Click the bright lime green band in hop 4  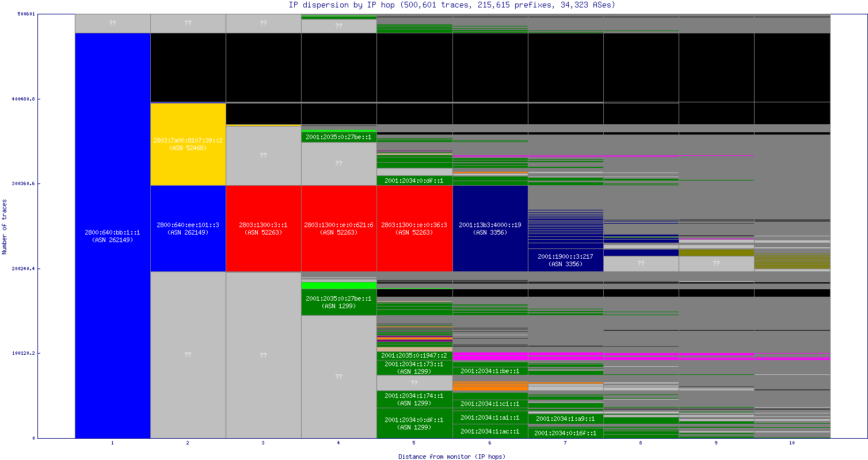[x=339, y=286]
